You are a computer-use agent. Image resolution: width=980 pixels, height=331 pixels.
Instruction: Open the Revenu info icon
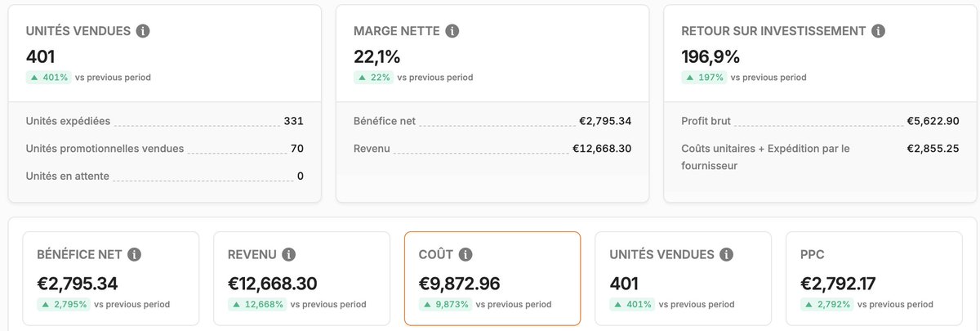(289, 254)
